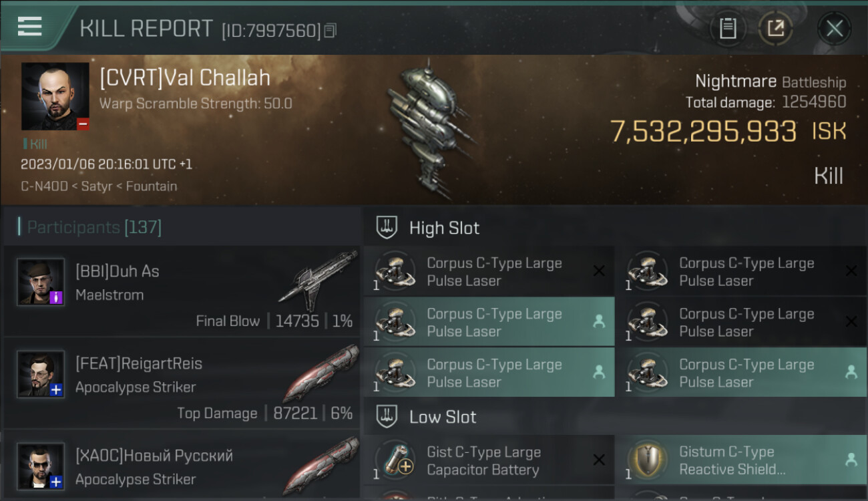This screenshot has width=868, height=501.
Task: Click the clipboard notes icon
Action: tap(728, 29)
